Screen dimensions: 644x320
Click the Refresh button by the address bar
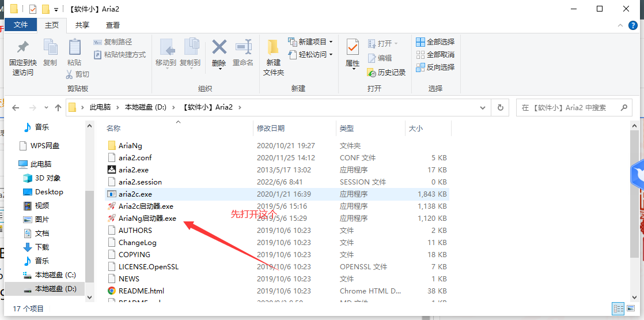pyautogui.click(x=500, y=108)
